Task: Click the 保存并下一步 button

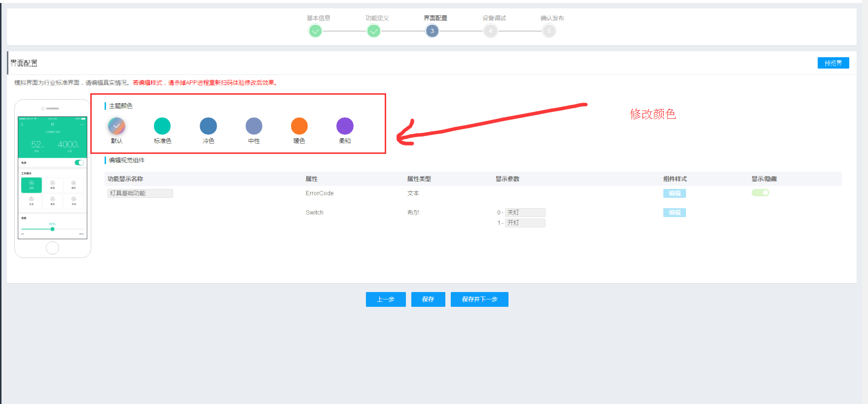Action: [x=479, y=299]
